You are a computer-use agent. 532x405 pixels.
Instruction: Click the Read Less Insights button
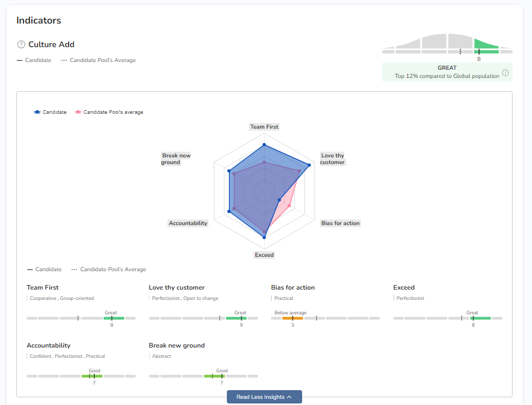coord(260,397)
